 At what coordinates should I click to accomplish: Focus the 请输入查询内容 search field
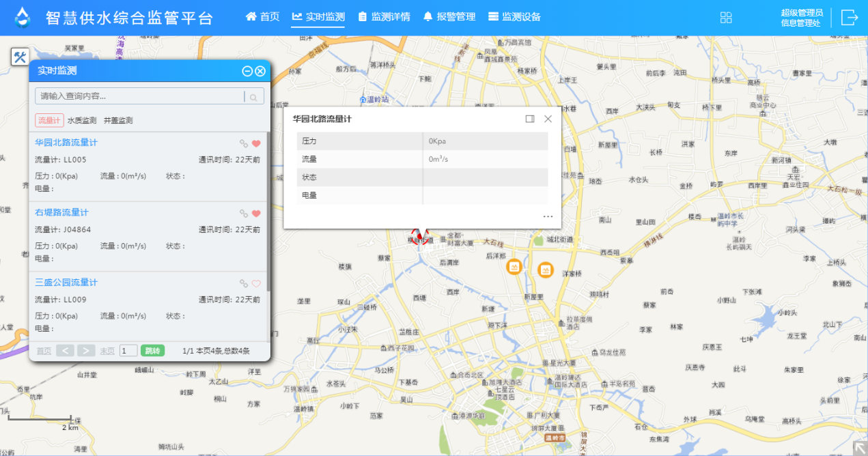coord(140,96)
